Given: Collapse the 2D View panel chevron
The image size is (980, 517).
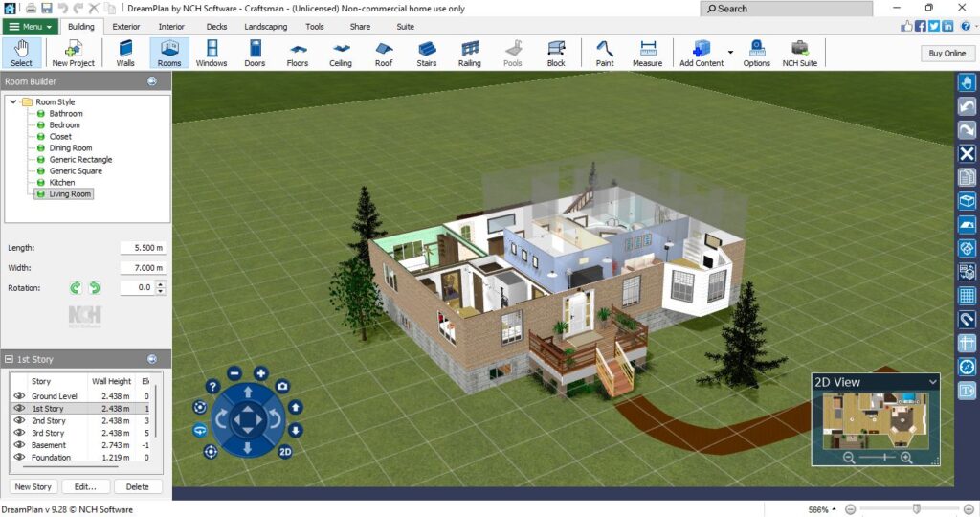Looking at the screenshot, I should coord(932,382).
